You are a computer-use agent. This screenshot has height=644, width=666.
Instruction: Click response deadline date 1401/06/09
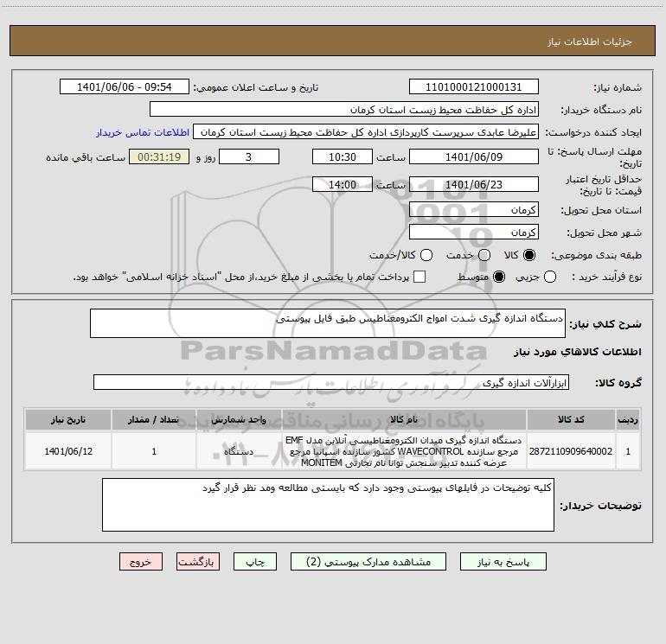click(x=474, y=156)
